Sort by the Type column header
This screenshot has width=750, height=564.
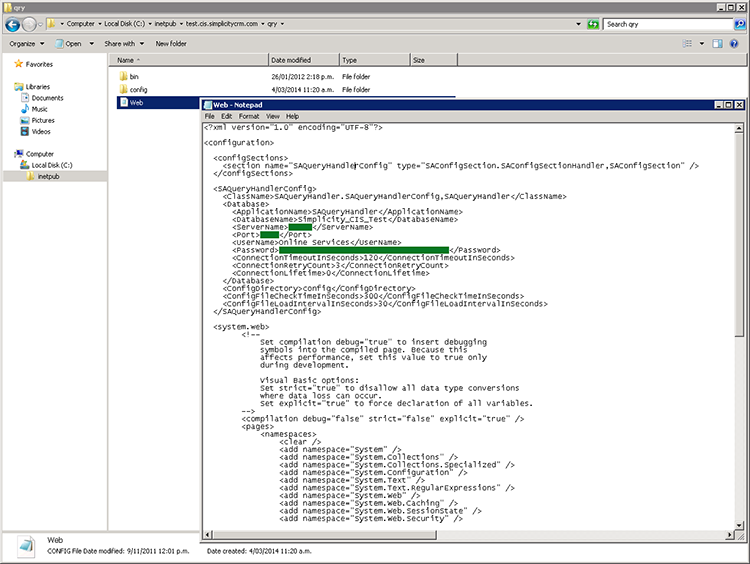pos(375,60)
